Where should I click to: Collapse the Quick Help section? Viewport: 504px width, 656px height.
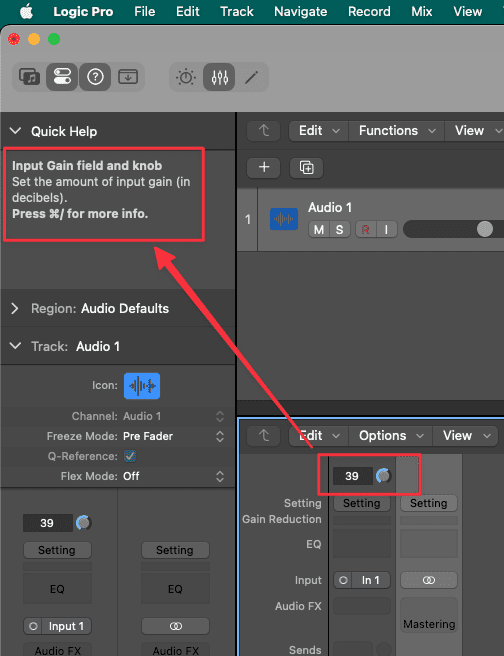[x=15, y=131]
